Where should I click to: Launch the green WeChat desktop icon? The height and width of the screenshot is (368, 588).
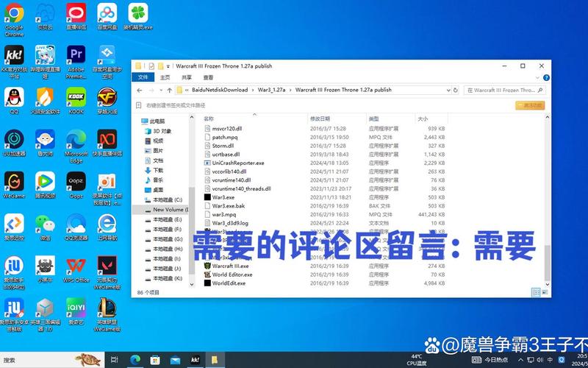pyautogui.click(x=45, y=227)
